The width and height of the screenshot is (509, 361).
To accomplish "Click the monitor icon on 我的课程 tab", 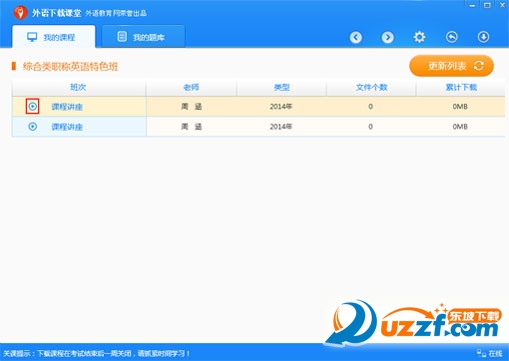I will point(32,37).
